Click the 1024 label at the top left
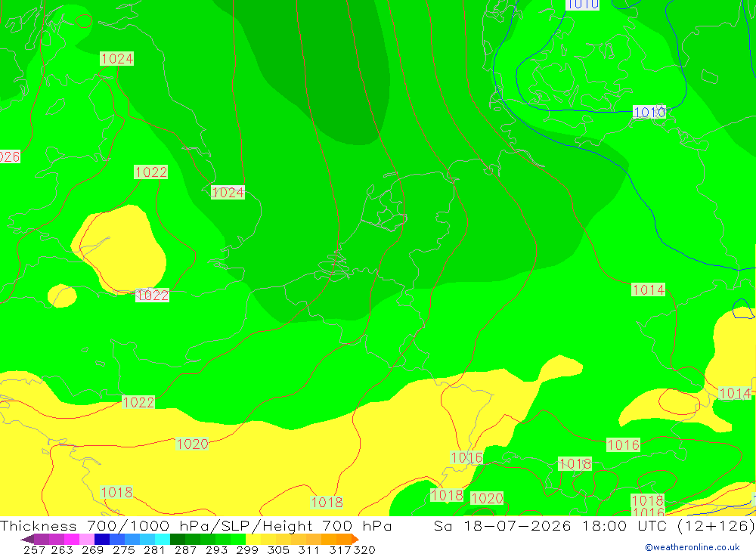The image size is (756, 554). [116, 58]
